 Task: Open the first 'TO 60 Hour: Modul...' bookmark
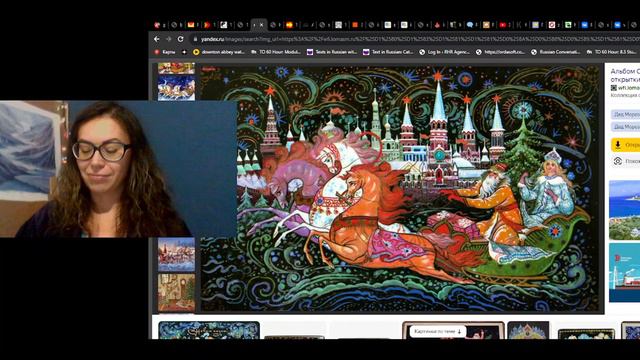[276, 52]
